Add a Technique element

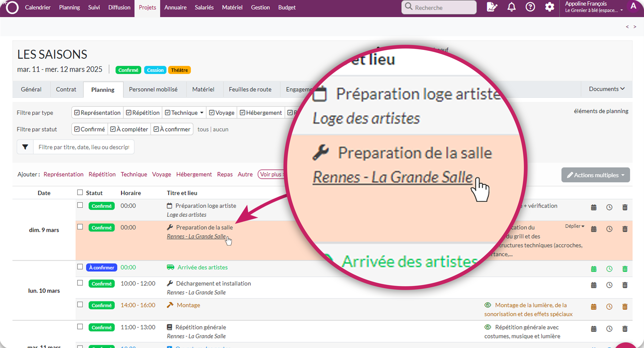[x=134, y=174]
